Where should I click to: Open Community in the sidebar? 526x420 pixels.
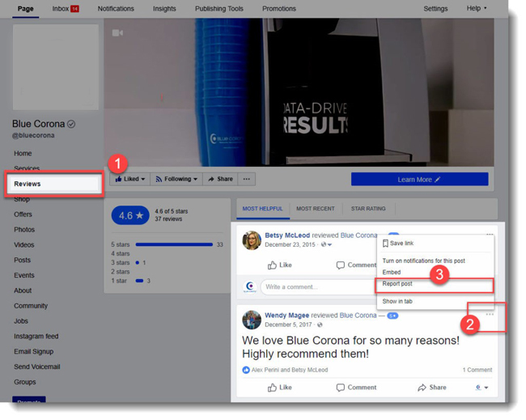click(x=31, y=306)
